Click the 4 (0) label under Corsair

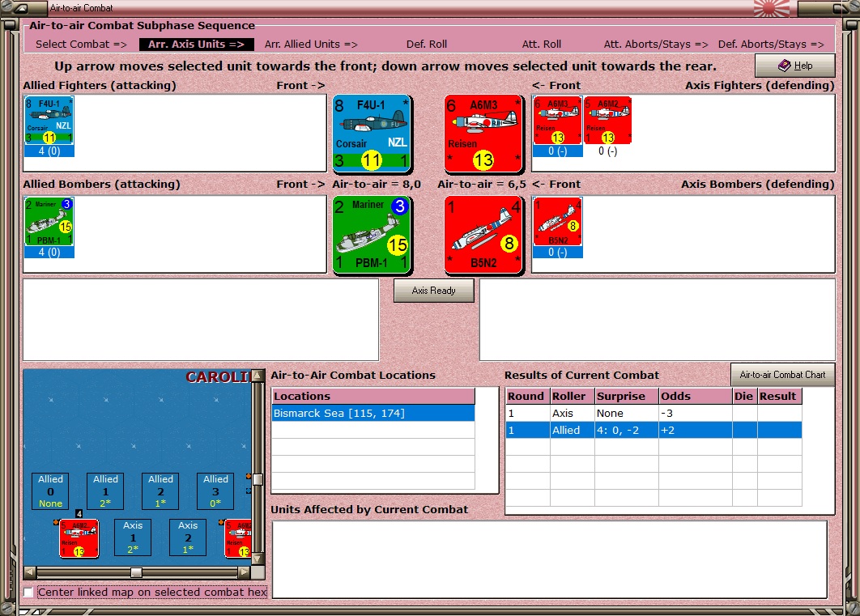pos(49,151)
